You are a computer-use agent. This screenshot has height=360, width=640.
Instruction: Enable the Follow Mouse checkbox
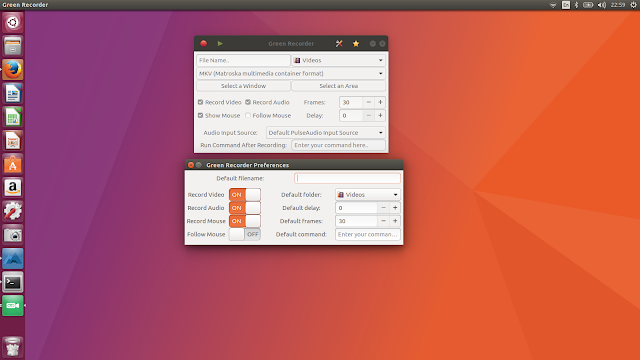pyautogui.click(x=248, y=116)
